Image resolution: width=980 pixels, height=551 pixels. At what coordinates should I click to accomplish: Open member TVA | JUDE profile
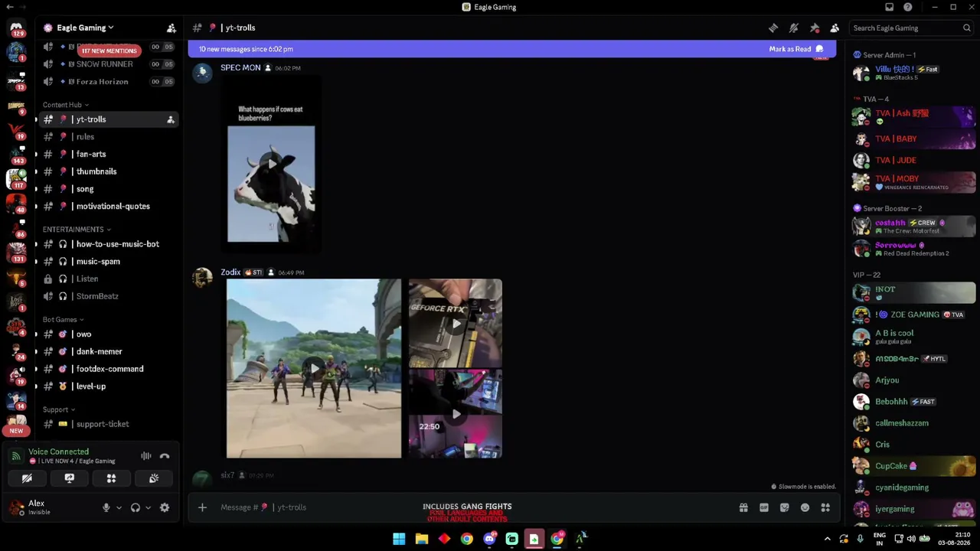913,160
